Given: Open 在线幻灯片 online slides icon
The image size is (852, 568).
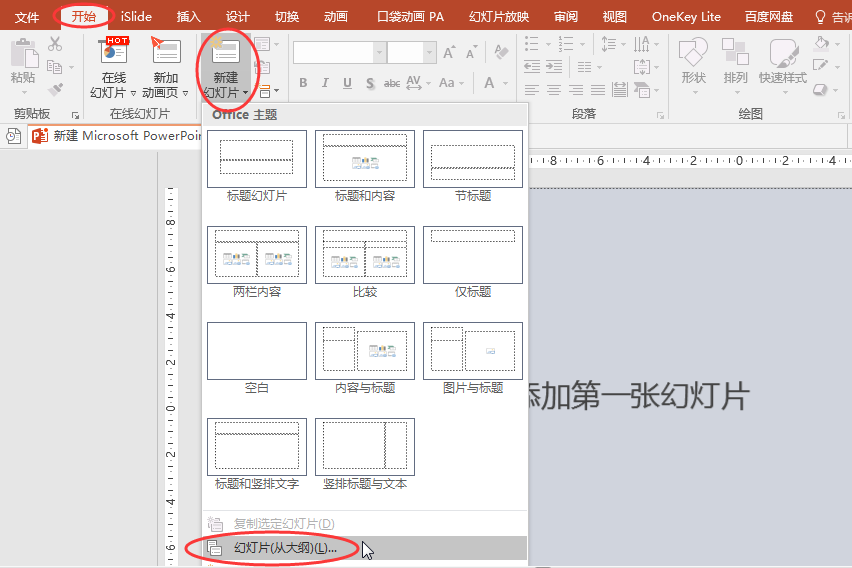Looking at the screenshot, I should pyautogui.click(x=115, y=51).
